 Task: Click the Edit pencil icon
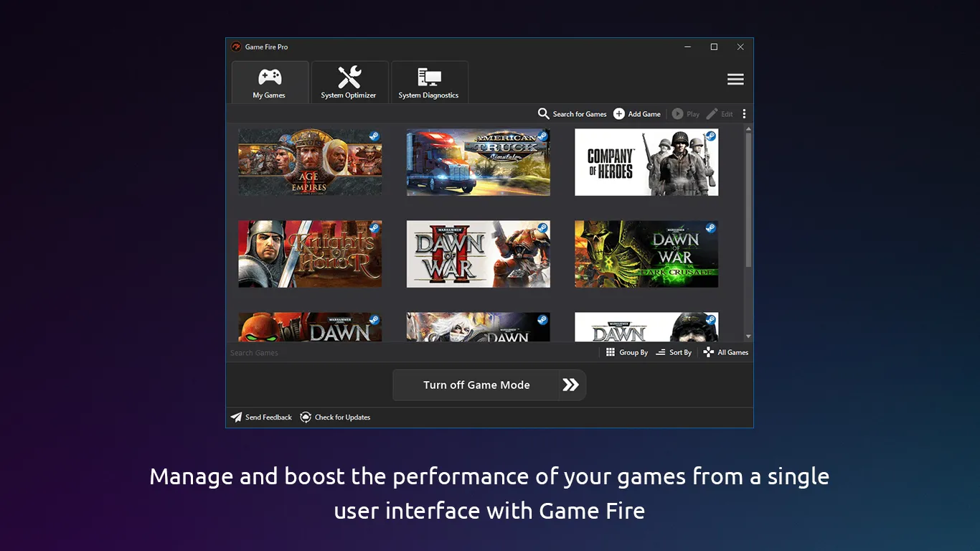pos(712,113)
